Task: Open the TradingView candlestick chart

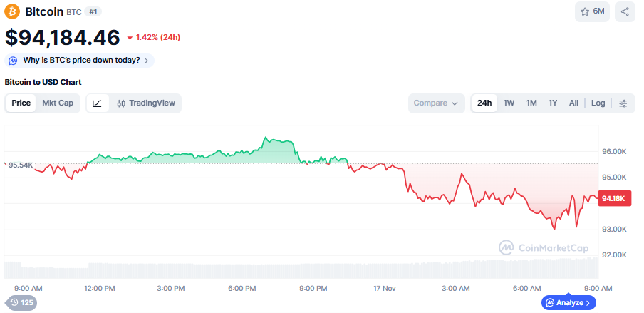Action: tap(146, 103)
